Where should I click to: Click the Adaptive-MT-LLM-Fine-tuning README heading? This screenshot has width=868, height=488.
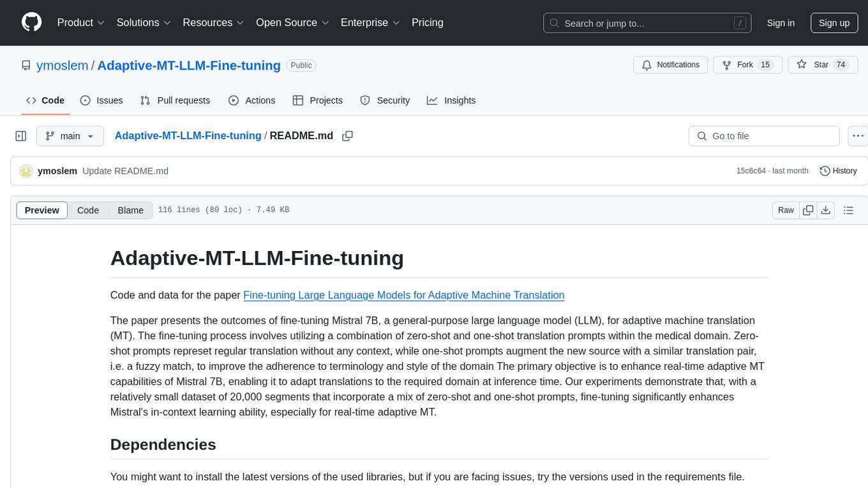pos(257,257)
